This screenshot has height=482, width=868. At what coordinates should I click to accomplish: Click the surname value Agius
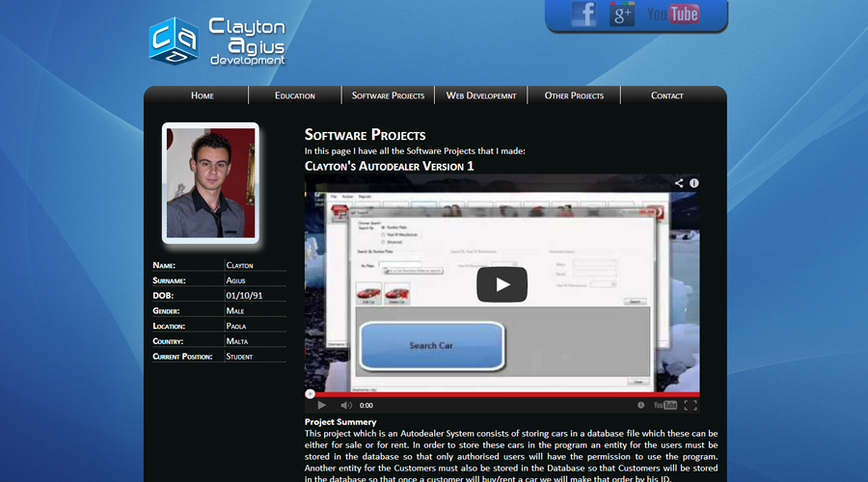pyautogui.click(x=235, y=281)
